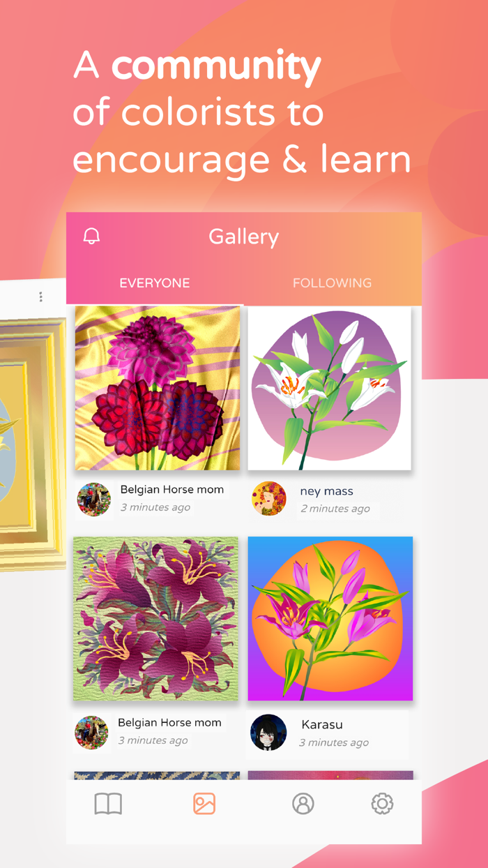
Task: Switch to the EVERYONE tab
Action: [x=155, y=283]
